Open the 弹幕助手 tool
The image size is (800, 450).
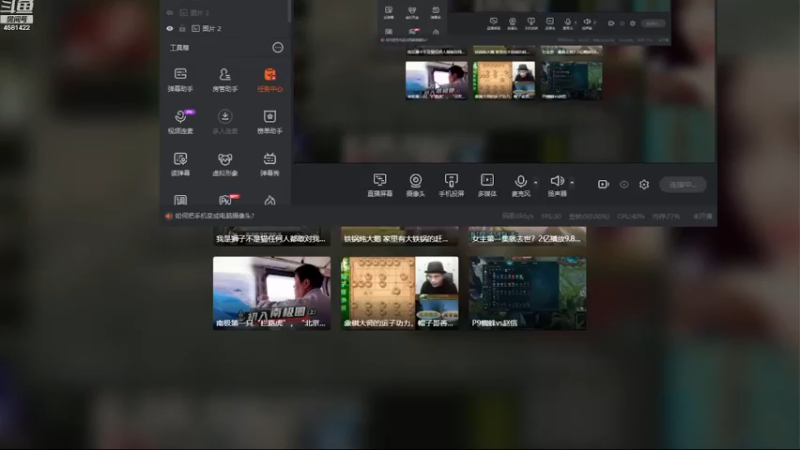(180, 80)
